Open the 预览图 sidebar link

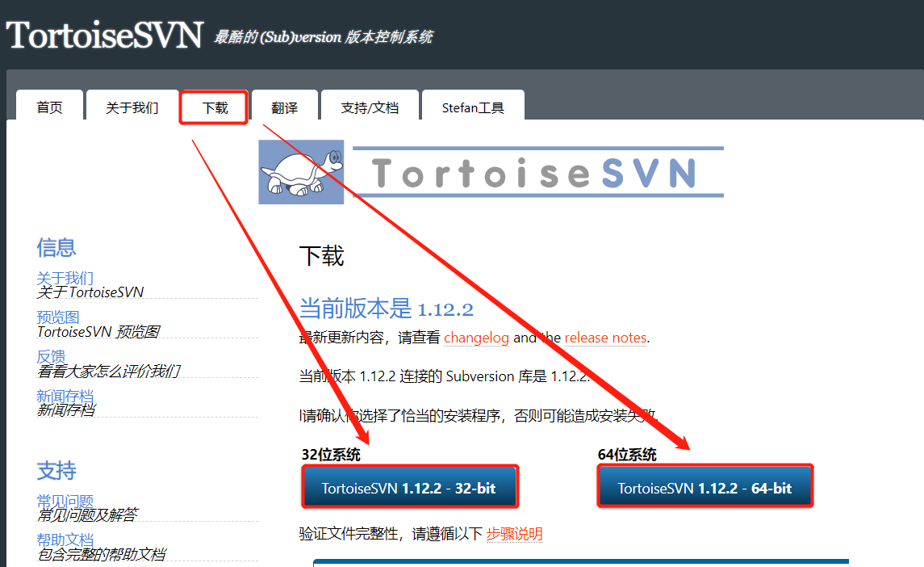pyautogui.click(x=58, y=317)
